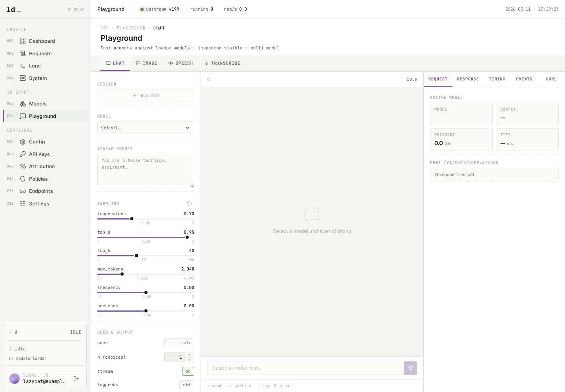Select the Playground chat bubble icon

[x=23, y=116]
